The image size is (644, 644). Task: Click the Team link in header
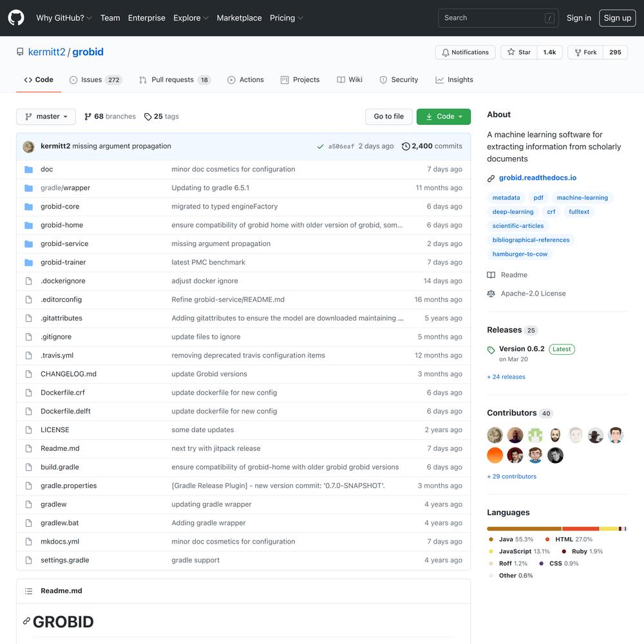[110, 17]
